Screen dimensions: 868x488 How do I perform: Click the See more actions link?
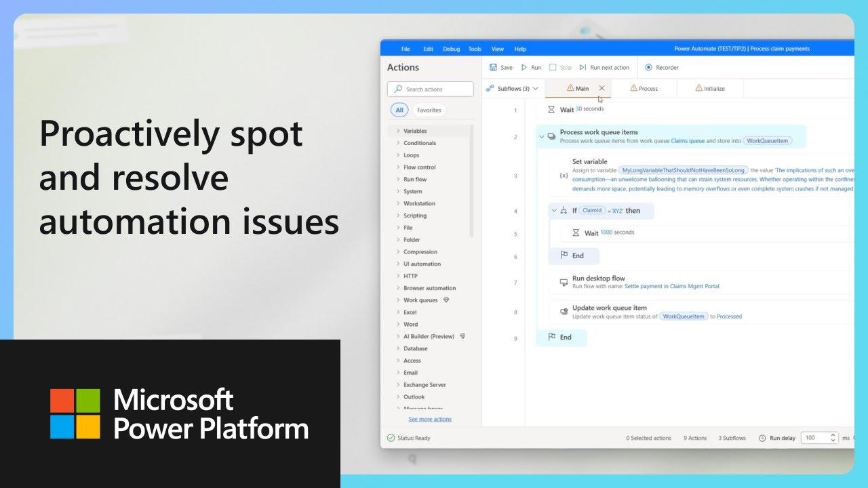coord(430,419)
